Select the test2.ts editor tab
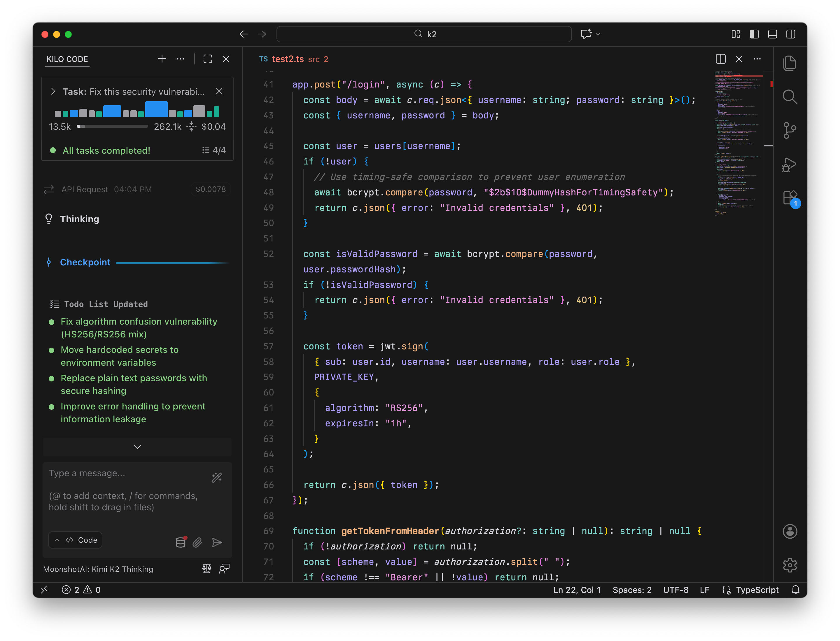This screenshot has height=641, width=840. (x=288, y=59)
